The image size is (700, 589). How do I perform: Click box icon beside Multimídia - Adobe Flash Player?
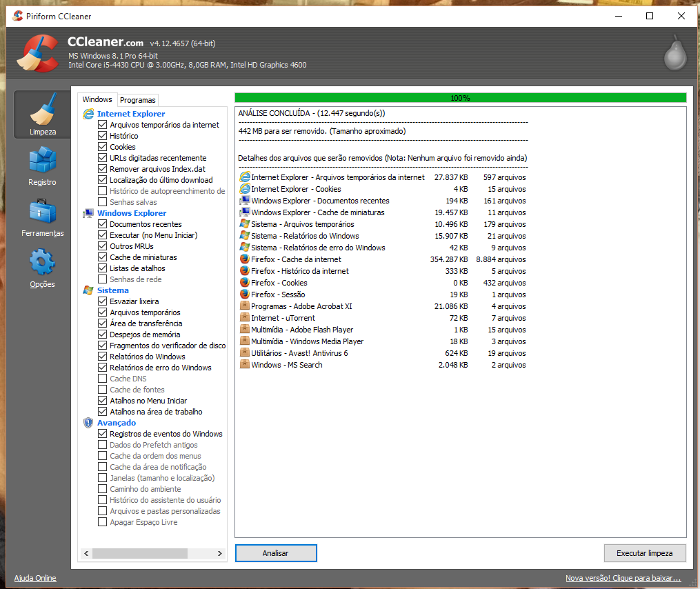245,329
